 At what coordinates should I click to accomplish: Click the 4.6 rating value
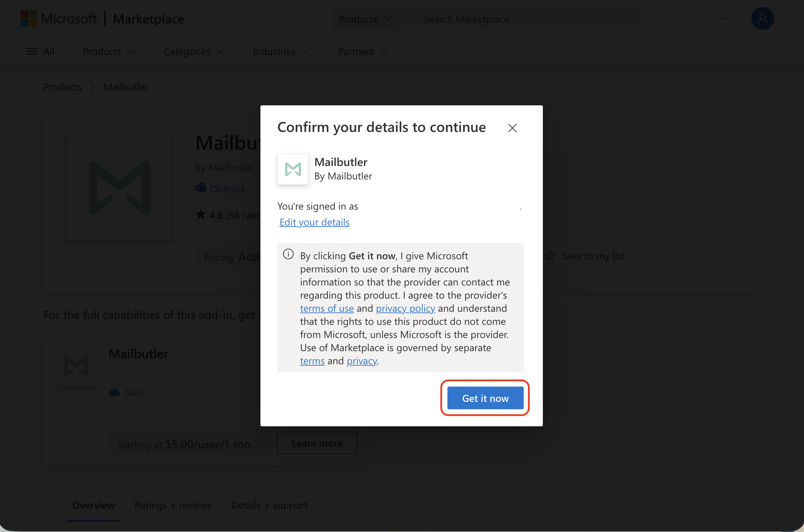point(216,215)
